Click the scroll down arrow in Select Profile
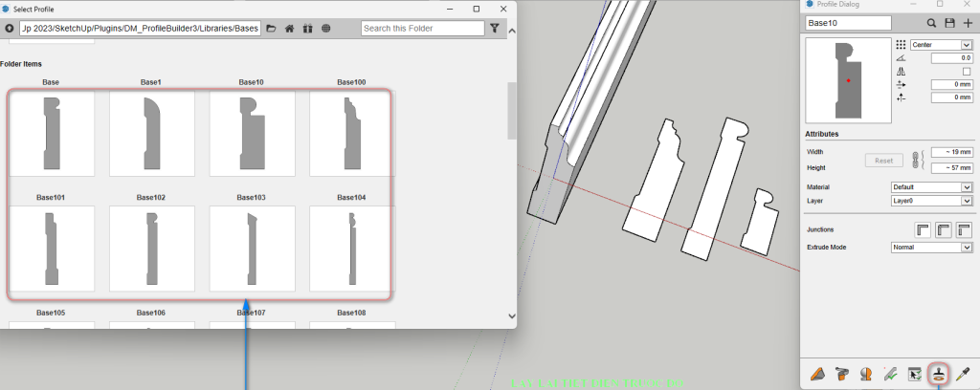 [512, 316]
